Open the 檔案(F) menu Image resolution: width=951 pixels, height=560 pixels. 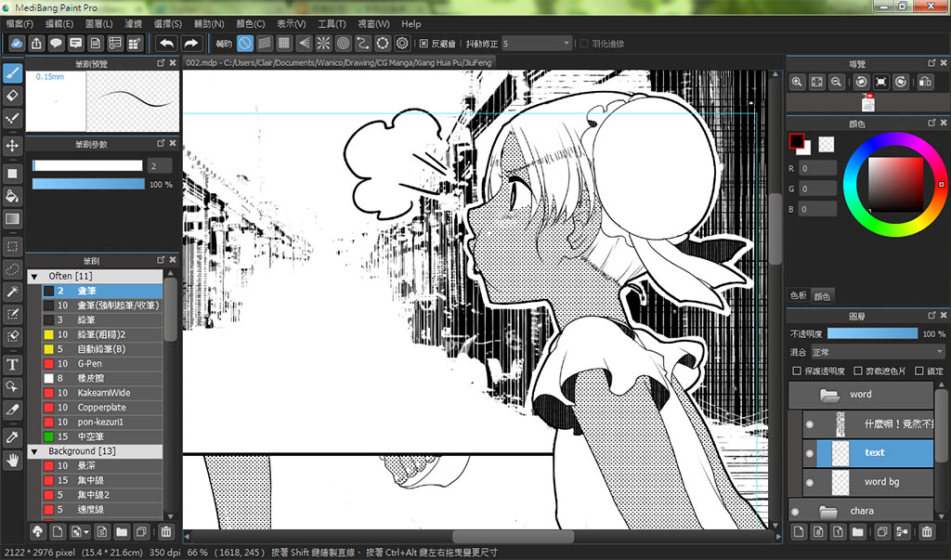click(x=19, y=23)
